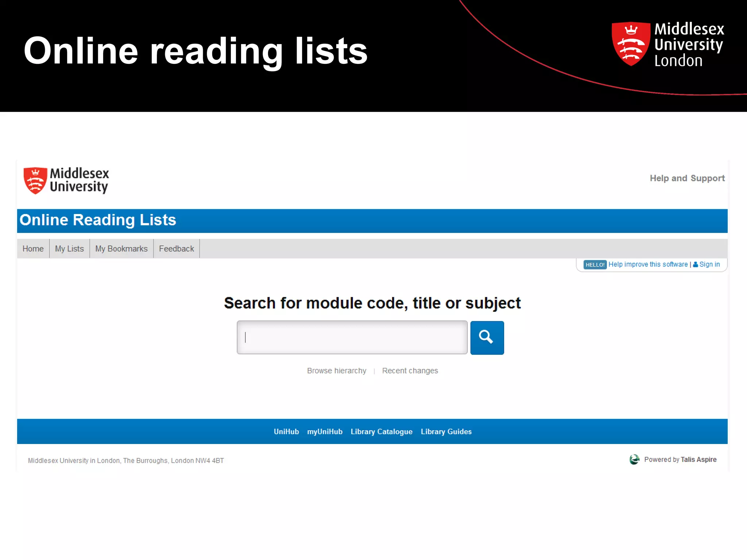The height and width of the screenshot is (560, 747).
Task: Click the Middlesex University address footer text
Action: pos(126,460)
